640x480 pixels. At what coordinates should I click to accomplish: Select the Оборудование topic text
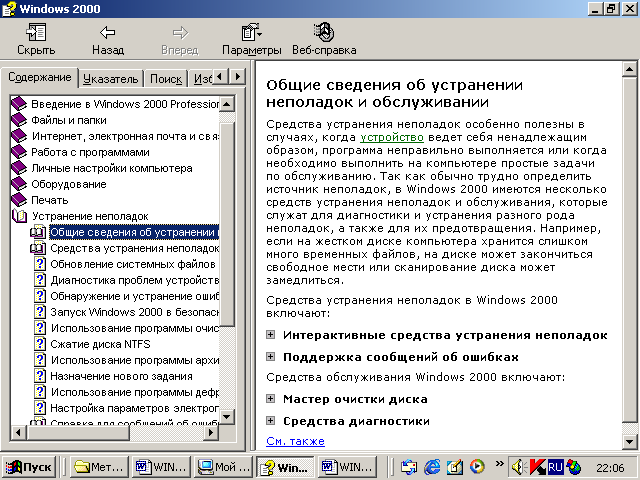(69, 184)
